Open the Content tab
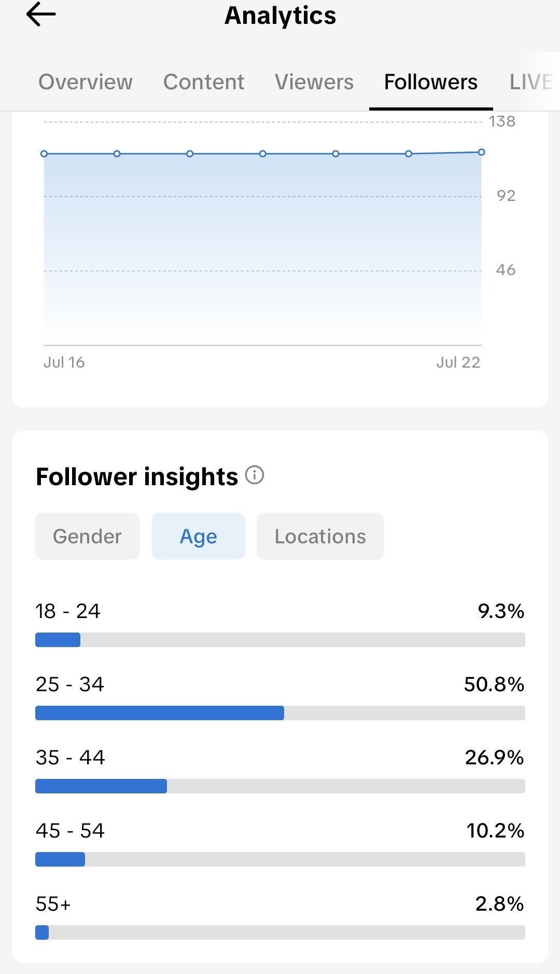 [x=204, y=82]
